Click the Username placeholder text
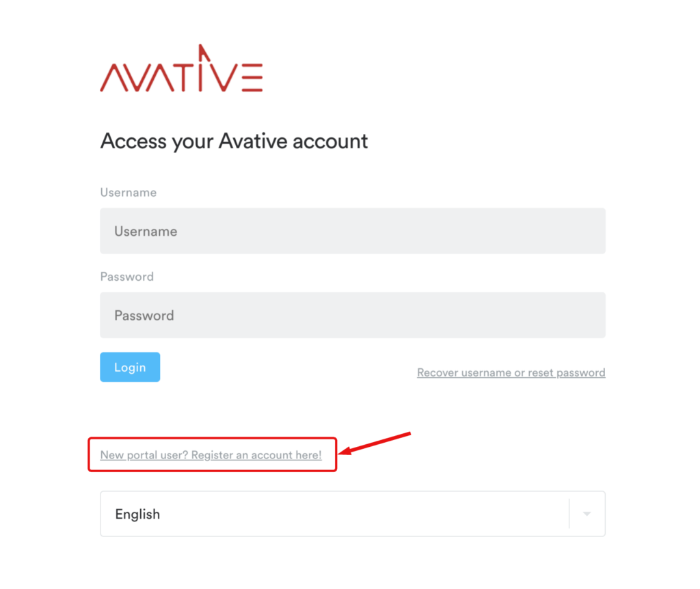Image resolution: width=700 pixels, height=589 pixels. coord(146,231)
